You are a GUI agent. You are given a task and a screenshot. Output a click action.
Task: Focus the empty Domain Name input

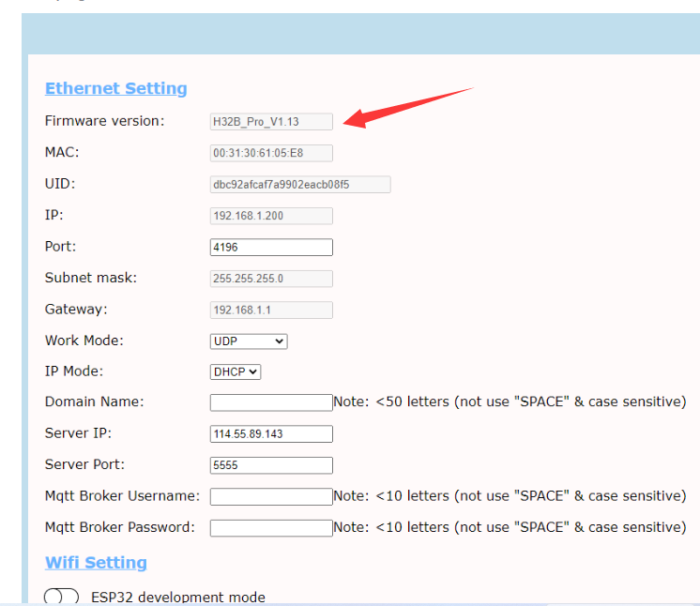coord(271,402)
